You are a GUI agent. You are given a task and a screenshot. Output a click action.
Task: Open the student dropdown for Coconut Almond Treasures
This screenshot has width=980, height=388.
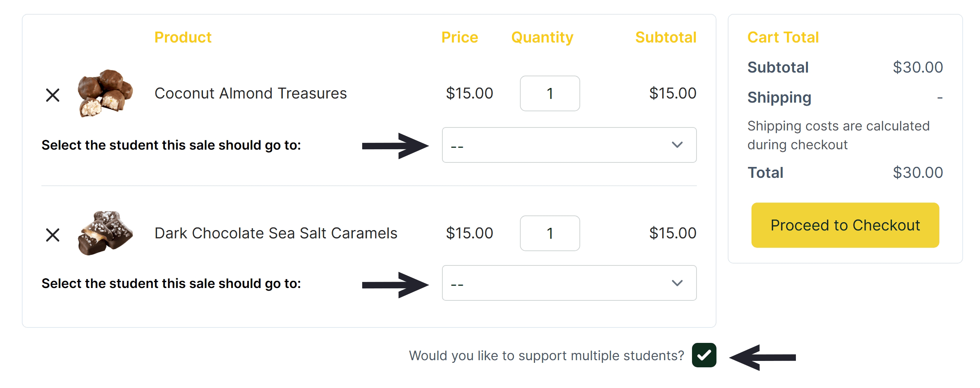coord(569,145)
